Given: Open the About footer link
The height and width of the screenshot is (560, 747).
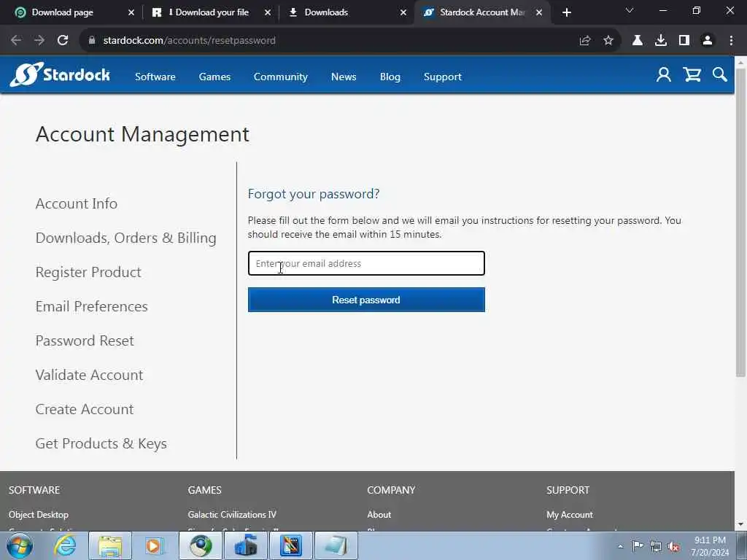Looking at the screenshot, I should (x=379, y=514).
